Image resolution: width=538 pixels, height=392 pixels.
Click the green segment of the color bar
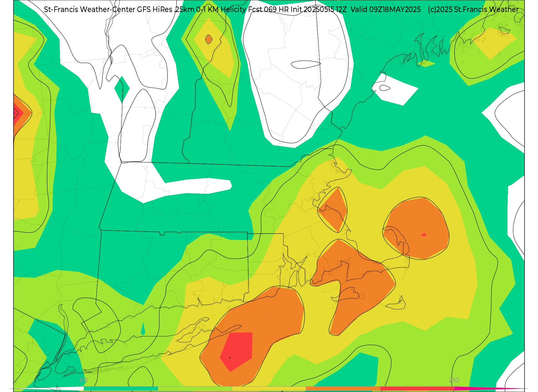pos(121,389)
